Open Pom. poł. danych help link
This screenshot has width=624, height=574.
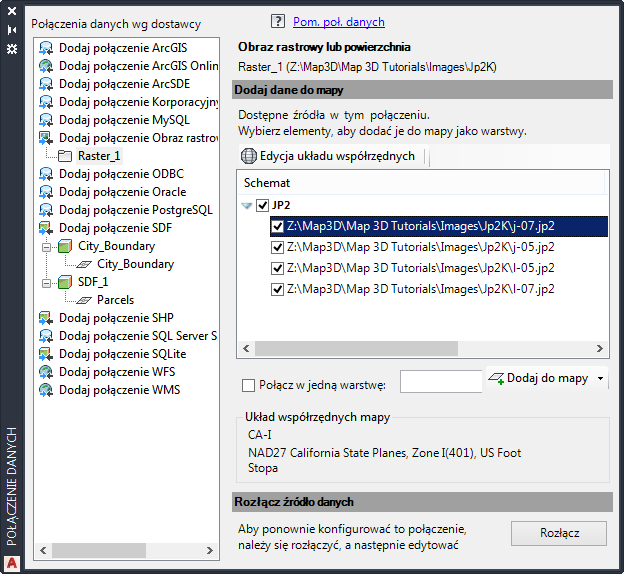pyautogui.click(x=339, y=21)
